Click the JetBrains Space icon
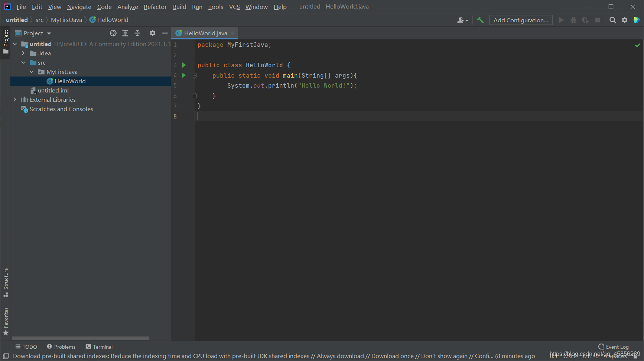 pyautogui.click(x=637, y=20)
